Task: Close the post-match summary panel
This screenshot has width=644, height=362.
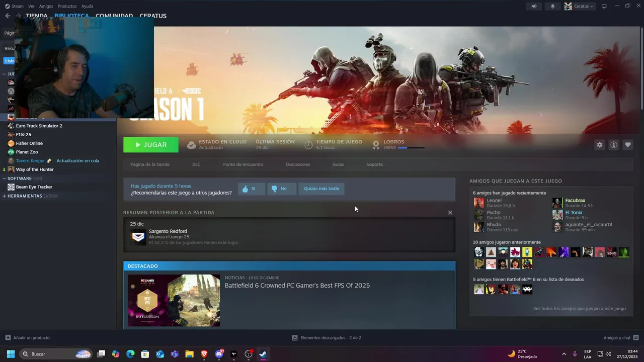Action: [450, 212]
